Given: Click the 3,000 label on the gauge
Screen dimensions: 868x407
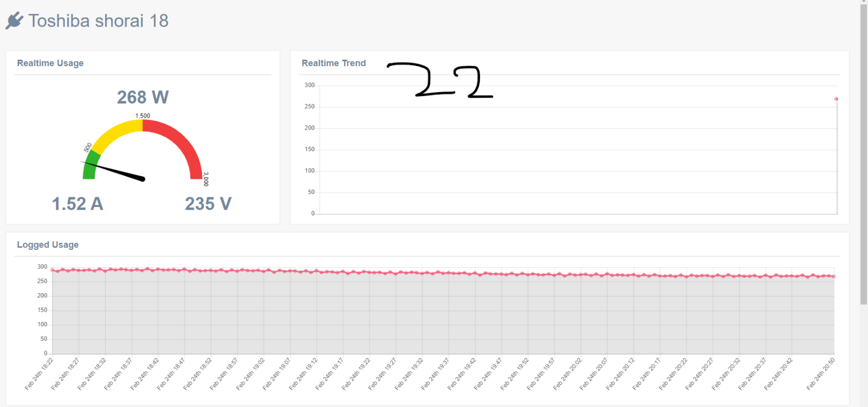Looking at the screenshot, I should (206, 179).
